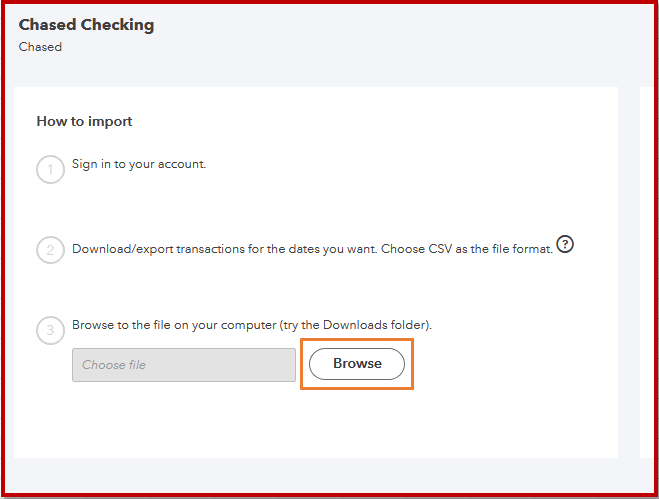
Task: Click the How to import heading
Action: (x=84, y=122)
